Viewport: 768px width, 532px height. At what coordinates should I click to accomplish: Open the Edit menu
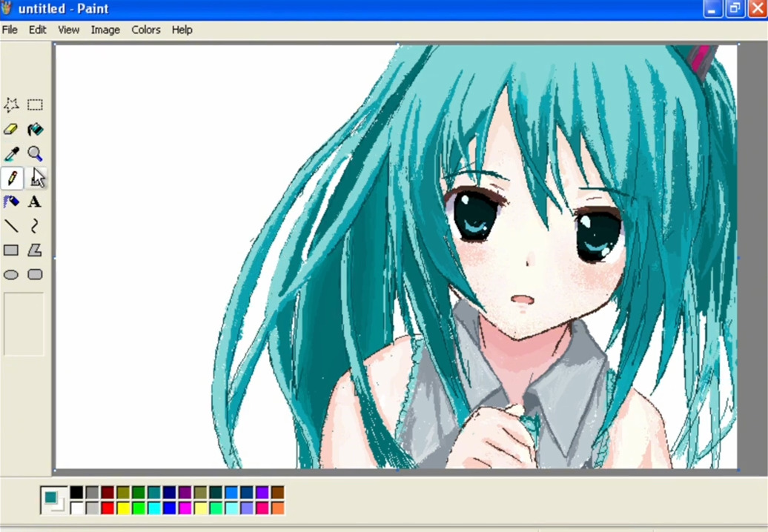(37, 30)
